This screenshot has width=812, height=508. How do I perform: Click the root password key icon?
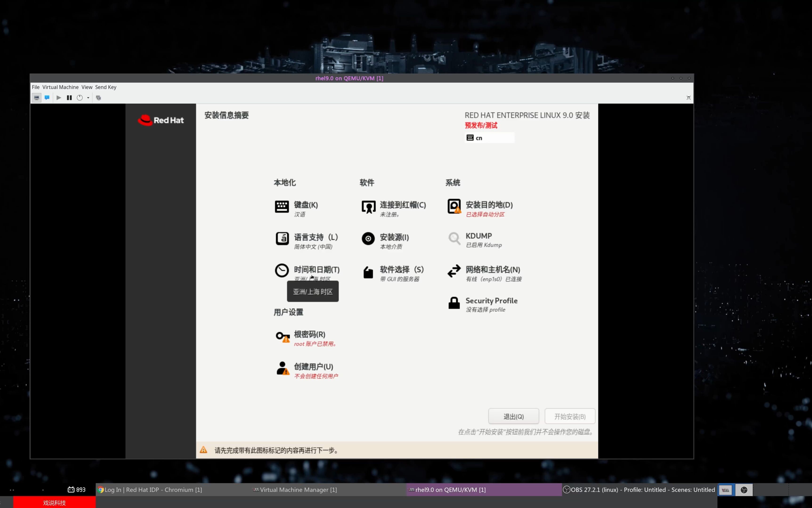[x=283, y=337]
